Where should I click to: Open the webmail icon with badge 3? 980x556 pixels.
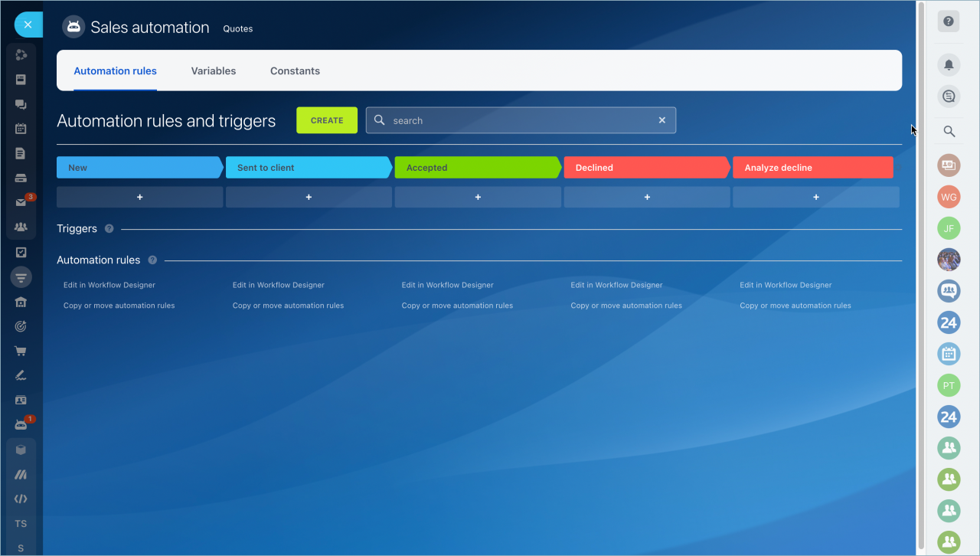click(21, 202)
